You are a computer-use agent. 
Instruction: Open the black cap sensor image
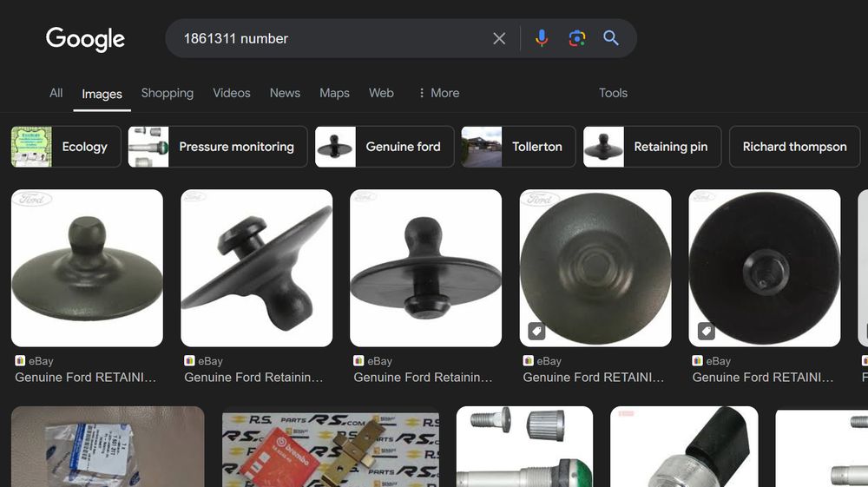pyautogui.click(x=684, y=446)
